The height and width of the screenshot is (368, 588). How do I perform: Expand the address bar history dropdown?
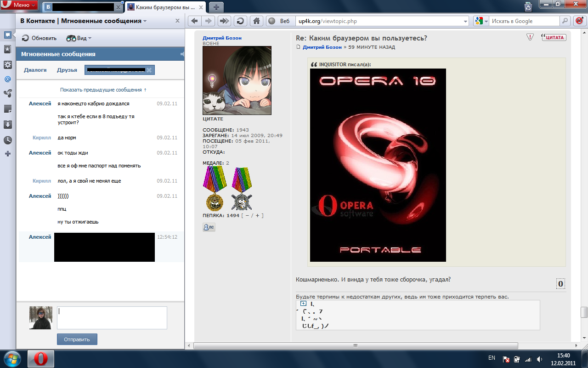[x=465, y=21]
